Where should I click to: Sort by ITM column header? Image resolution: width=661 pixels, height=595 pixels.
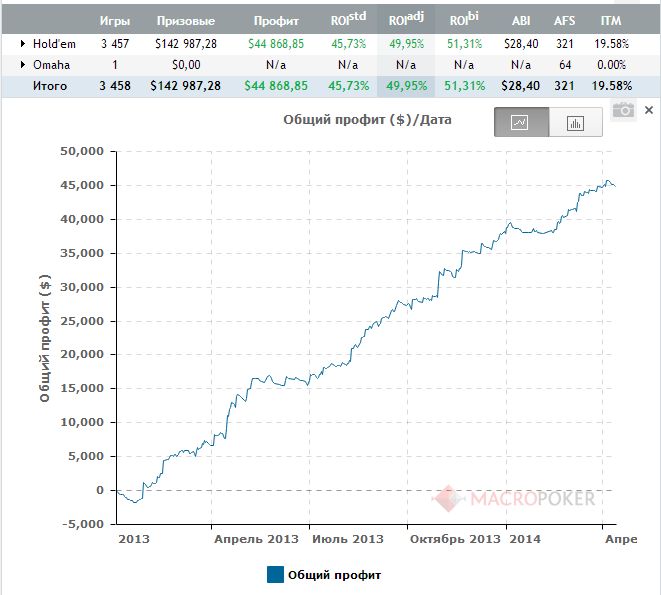(611, 21)
